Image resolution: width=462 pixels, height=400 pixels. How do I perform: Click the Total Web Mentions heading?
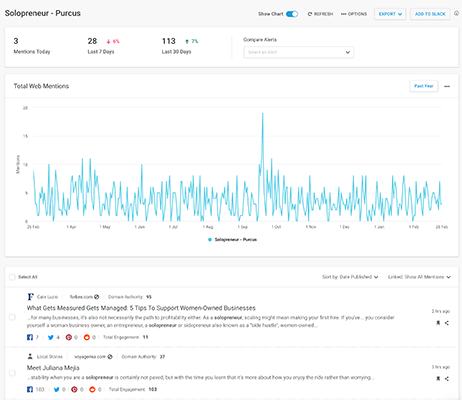click(41, 86)
